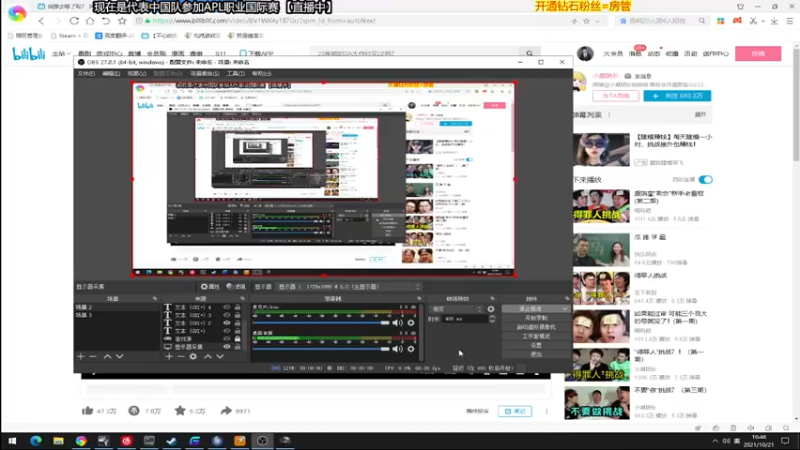Viewport: 800px width, 450px height.
Task: Give a coin to the bilibili video
Action: point(134,411)
